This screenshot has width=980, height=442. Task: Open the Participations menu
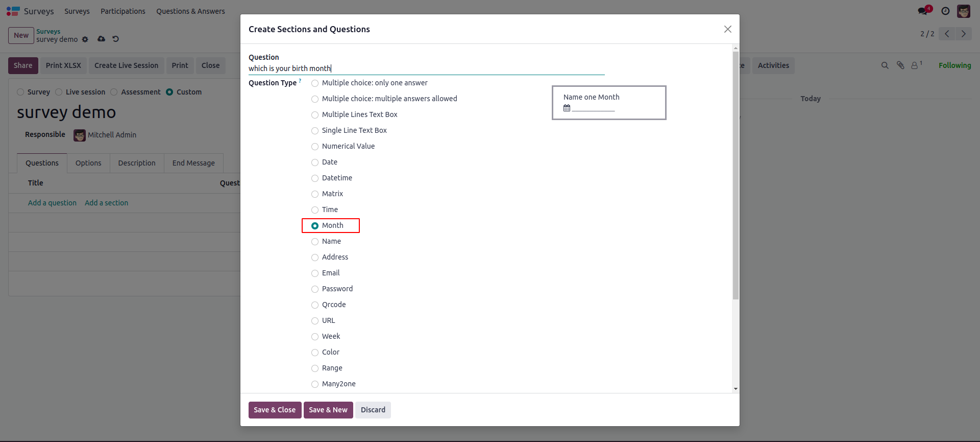point(122,11)
